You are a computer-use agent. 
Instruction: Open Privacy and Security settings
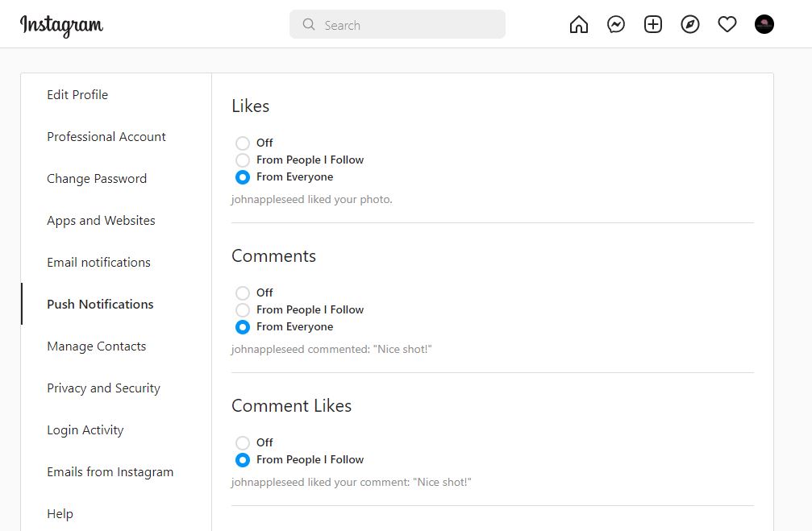(x=103, y=388)
